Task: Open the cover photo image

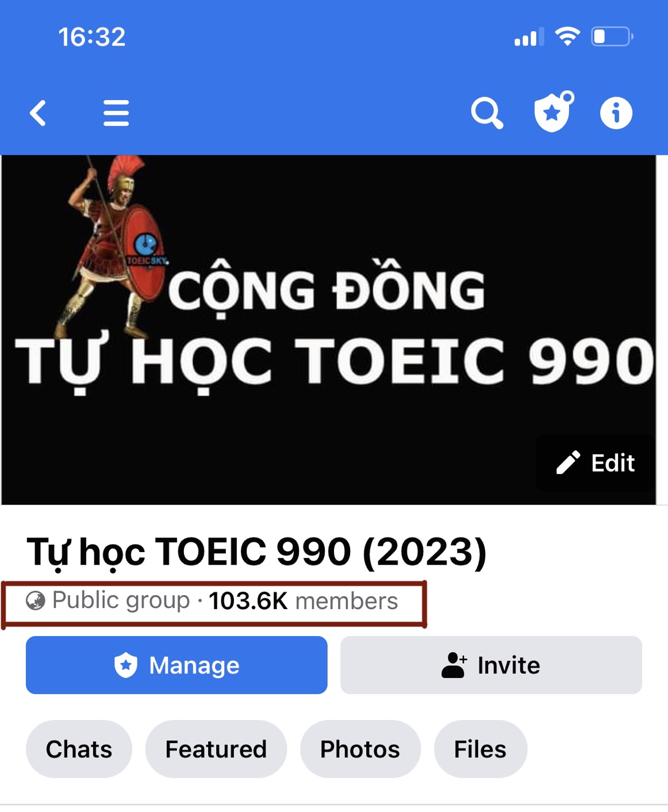Action: [328, 330]
